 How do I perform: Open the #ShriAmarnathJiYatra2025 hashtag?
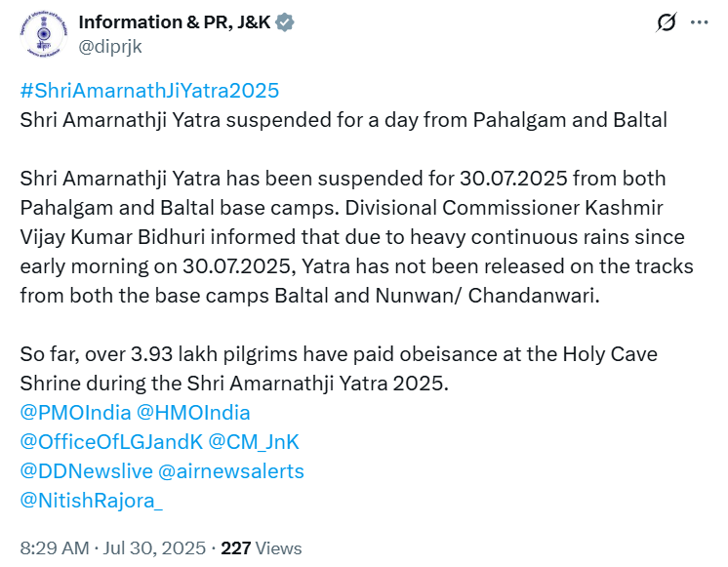click(x=149, y=91)
